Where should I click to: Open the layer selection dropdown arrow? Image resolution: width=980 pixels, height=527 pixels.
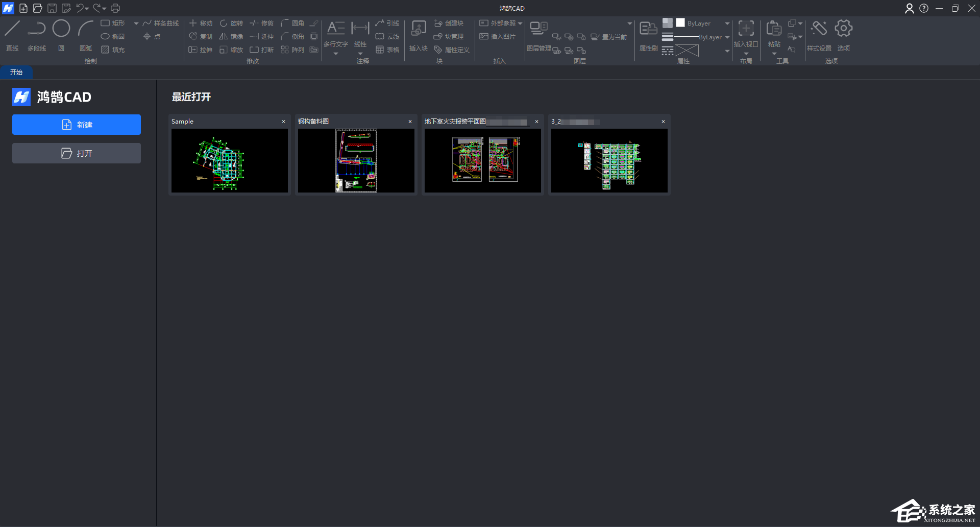(630, 23)
